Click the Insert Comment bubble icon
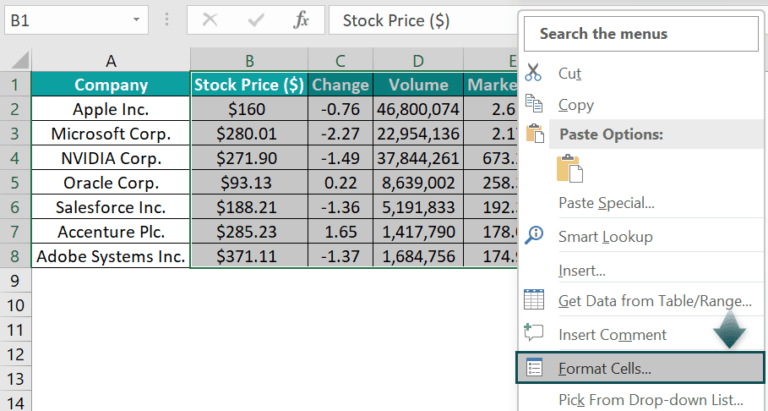The width and height of the screenshot is (768, 411). (533, 333)
